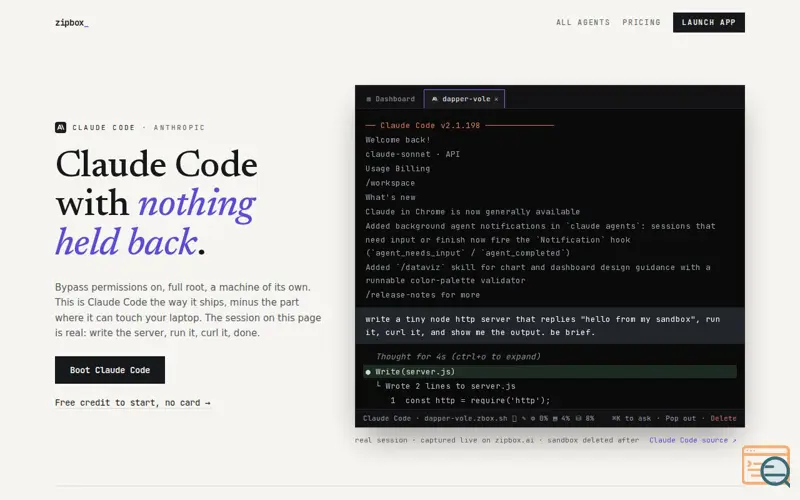Click the user prompt about the node http server
Viewport: 800px width, 500px height.
pyautogui.click(x=549, y=326)
